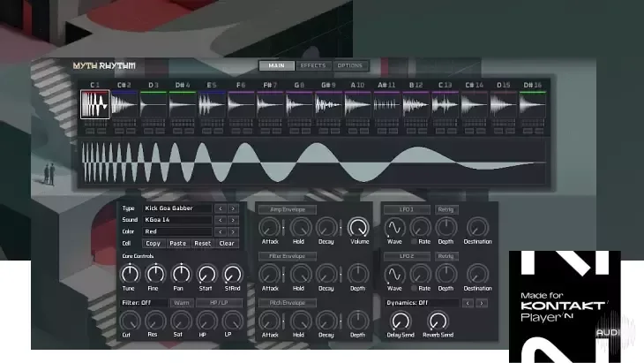This screenshot has width=644, height=363.
Task: Toggle the LFO 1 header button
Action: click(x=407, y=209)
